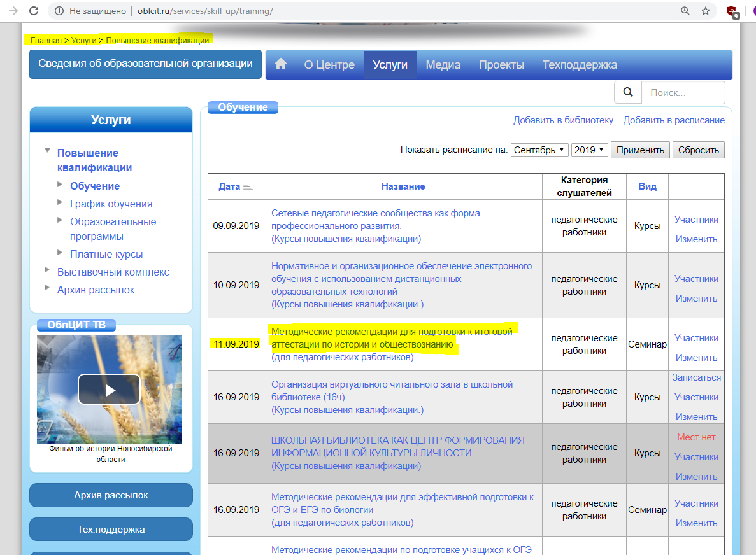The height and width of the screenshot is (555, 756).
Task: Click the sort icon next to Дата
Action: 248,187
